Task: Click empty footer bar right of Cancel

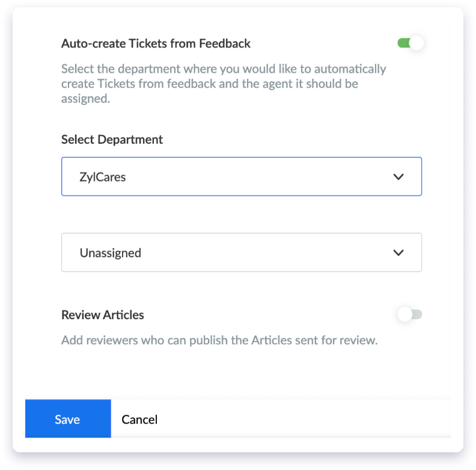Action: [304, 419]
